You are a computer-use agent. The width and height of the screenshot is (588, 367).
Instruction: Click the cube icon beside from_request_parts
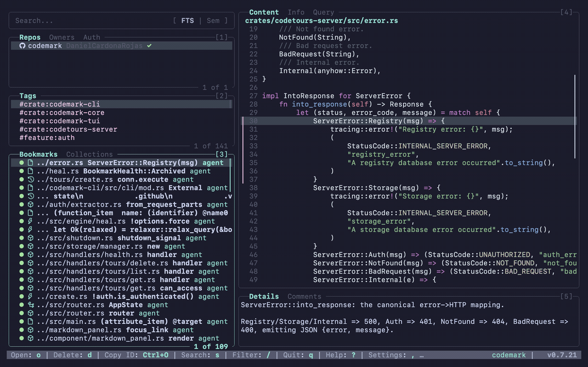(x=30, y=205)
